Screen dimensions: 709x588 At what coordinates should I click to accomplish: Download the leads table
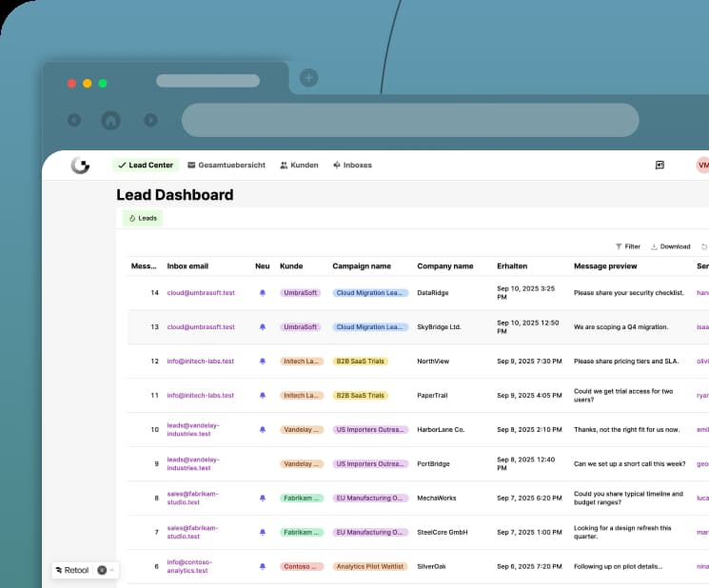(x=670, y=246)
